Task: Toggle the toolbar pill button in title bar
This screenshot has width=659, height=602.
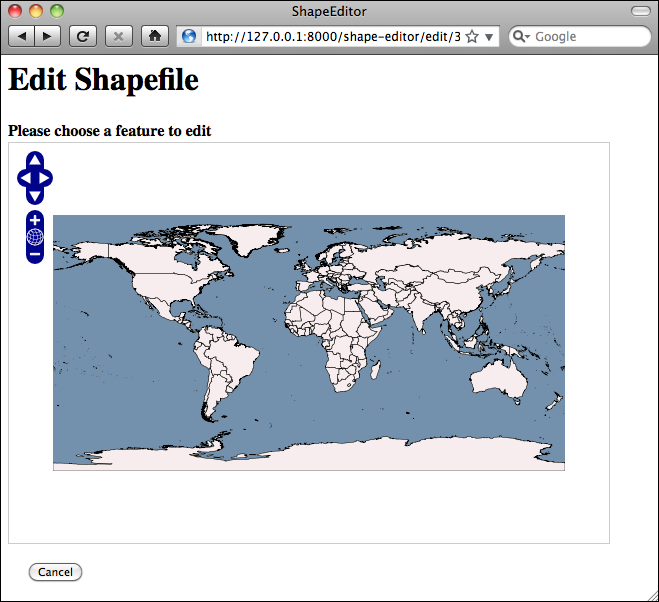Action: coord(641,11)
